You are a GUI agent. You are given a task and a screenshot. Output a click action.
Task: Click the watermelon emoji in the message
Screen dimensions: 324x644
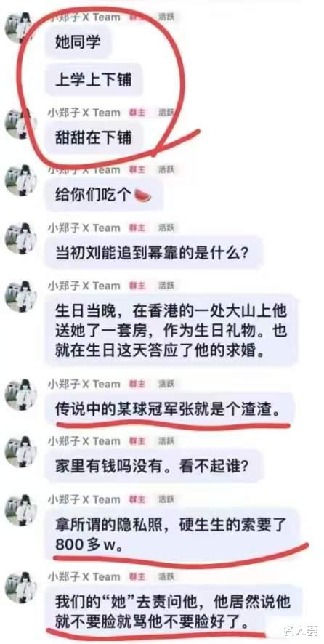(x=143, y=196)
